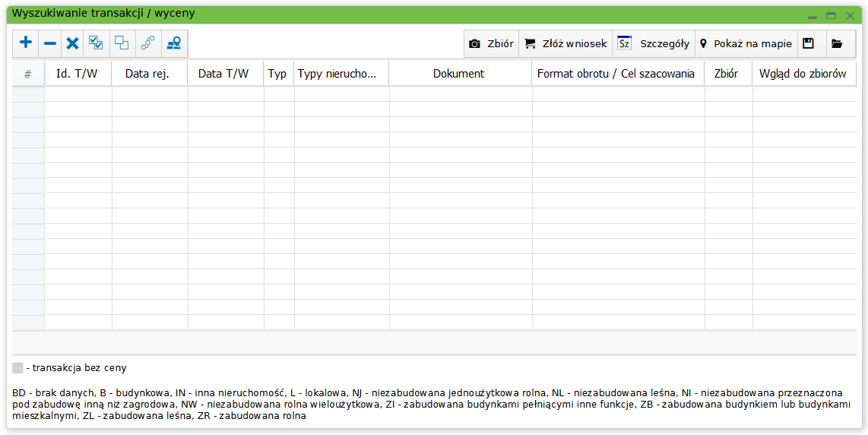Click the Dokument column header
The image size is (868, 435).
(x=458, y=74)
